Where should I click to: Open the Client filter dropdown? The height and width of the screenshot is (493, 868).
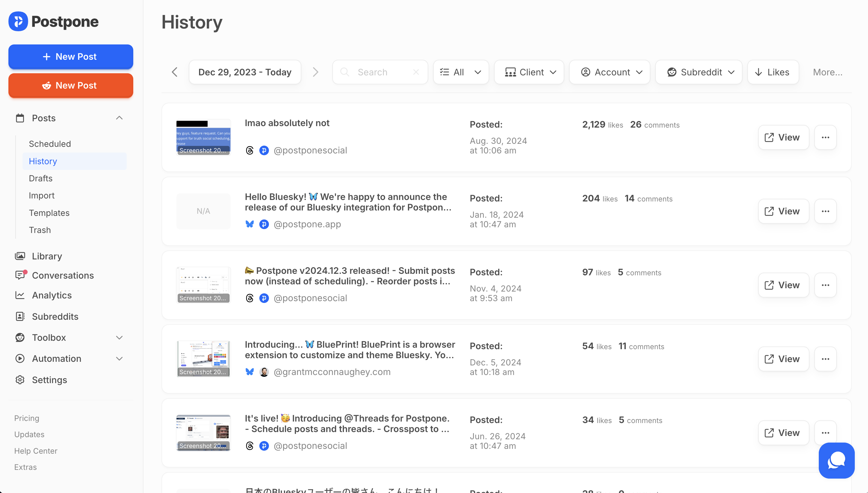529,72
